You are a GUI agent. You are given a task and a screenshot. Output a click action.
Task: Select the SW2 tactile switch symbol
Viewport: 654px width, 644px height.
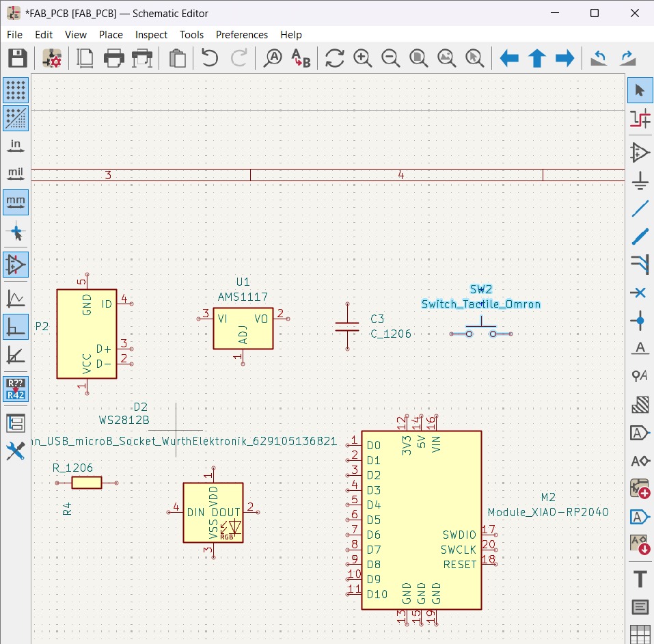tap(481, 328)
